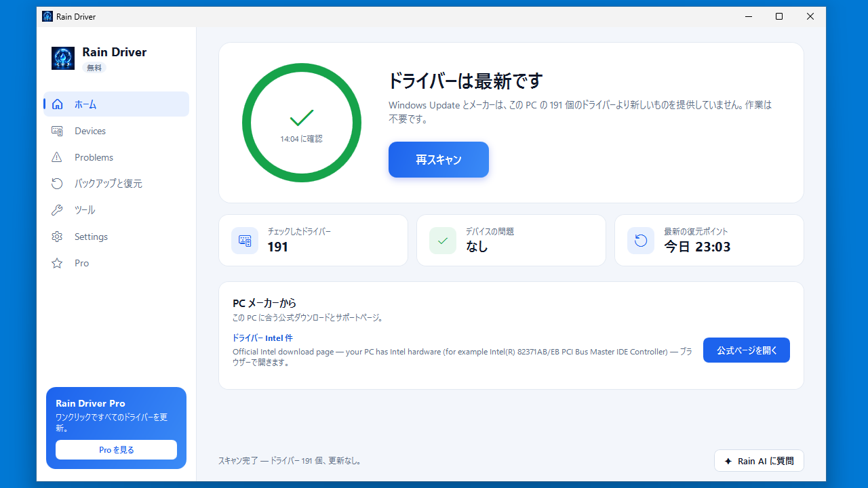868x488 pixels.
Task: Start a rescan with 再スキャン
Action: pos(439,160)
